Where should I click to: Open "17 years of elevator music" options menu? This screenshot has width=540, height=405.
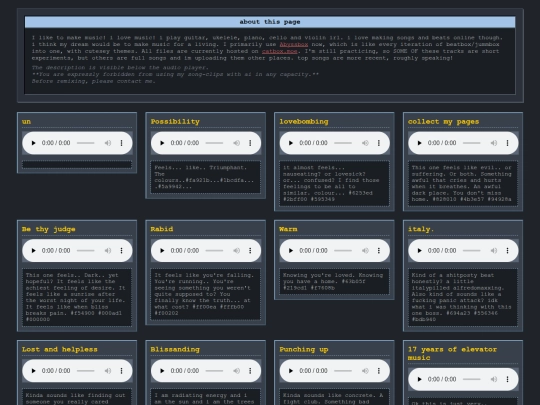pyautogui.click(x=507, y=379)
